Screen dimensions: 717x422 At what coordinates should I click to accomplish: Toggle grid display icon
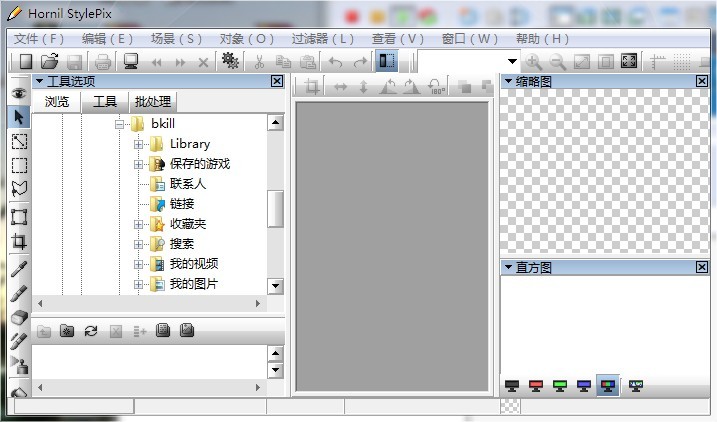click(x=682, y=62)
